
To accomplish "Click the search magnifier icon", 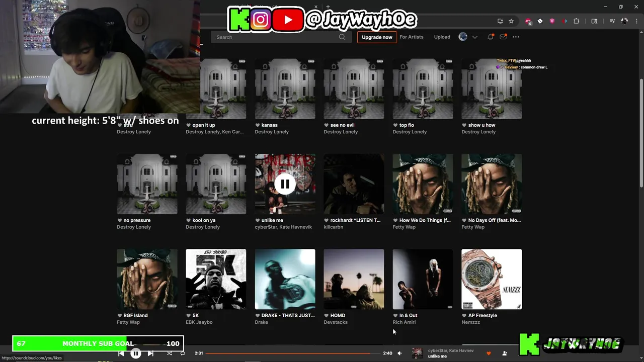I will click(342, 37).
